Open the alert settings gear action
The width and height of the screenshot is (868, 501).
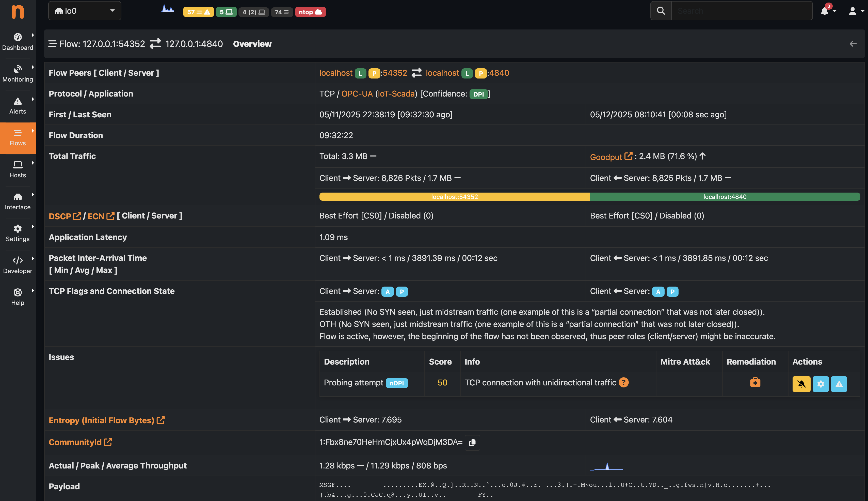click(x=821, y=384)
